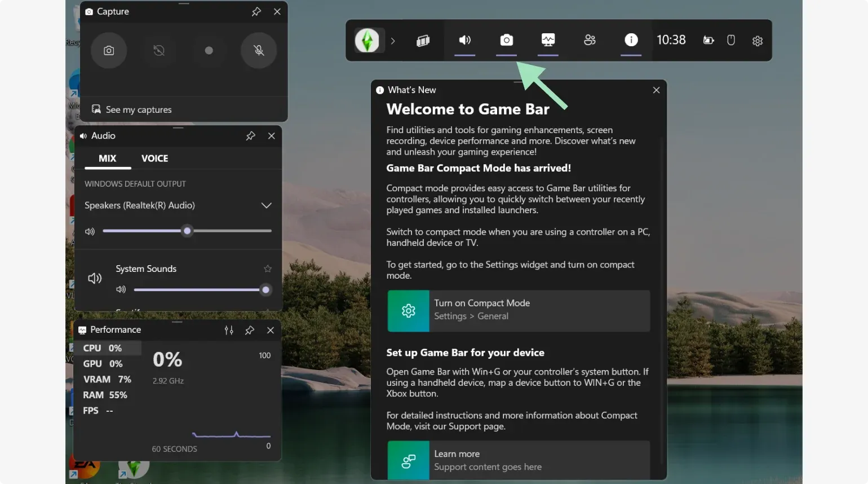Pin the Audio widget
The width and height of the screenshot is (868, 484).
pyautogui.click(x=251, y=136)
